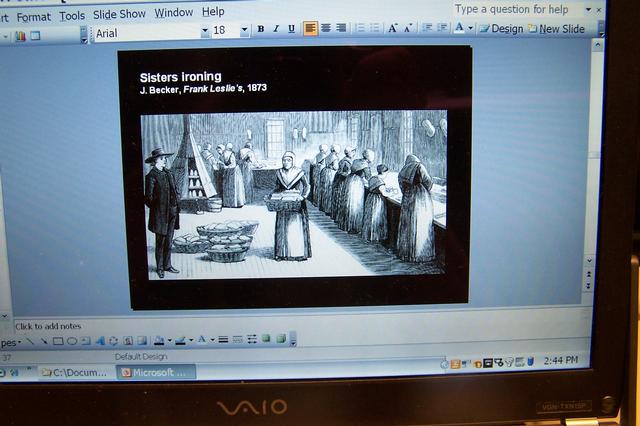640x426 pixels.
Task: Select the 'Sisters ironing' slide title
Action: (x=180, y=77)
